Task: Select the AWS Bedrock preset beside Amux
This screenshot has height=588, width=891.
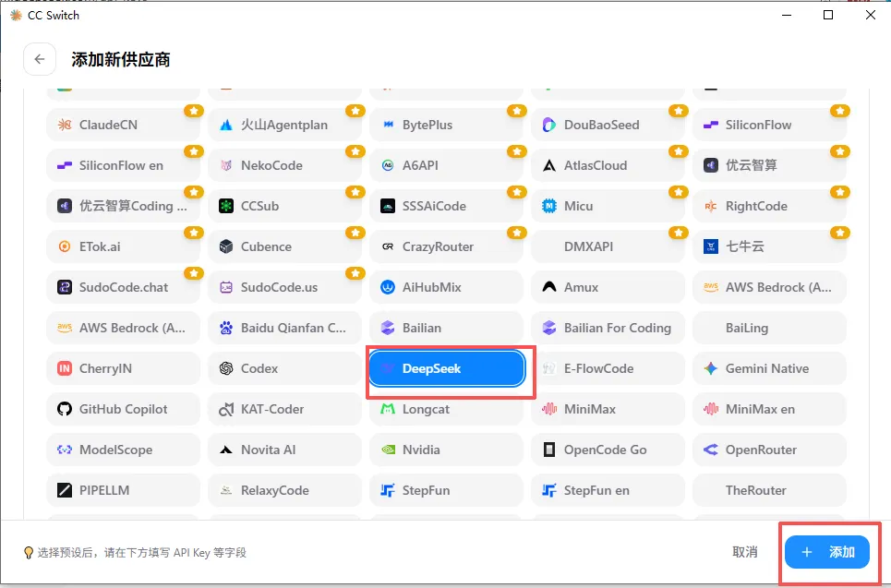Action: pyautogui.click(x=769, y=287)
